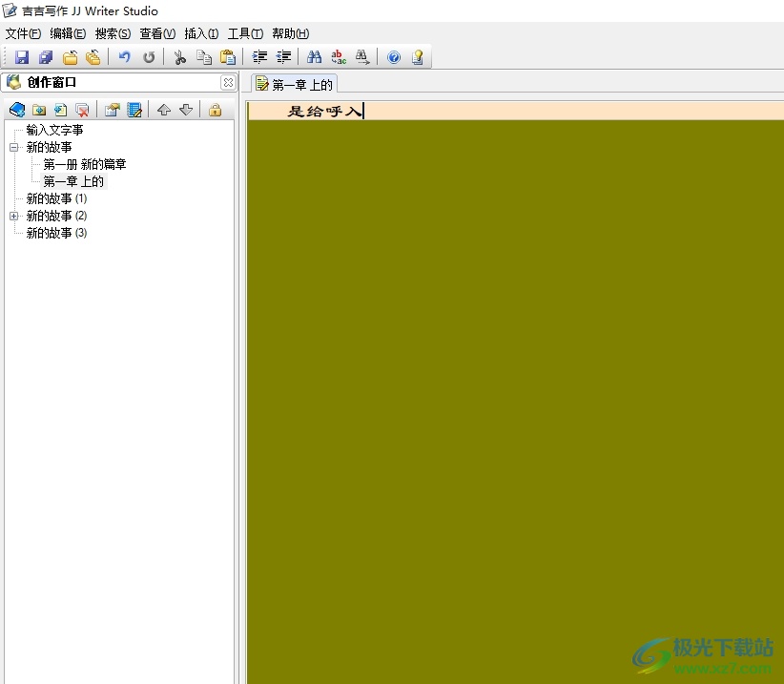Undo the last edit with blue arrow
Image resolution: width=784 pixels, height=684 pixels.
click(125, 57)
